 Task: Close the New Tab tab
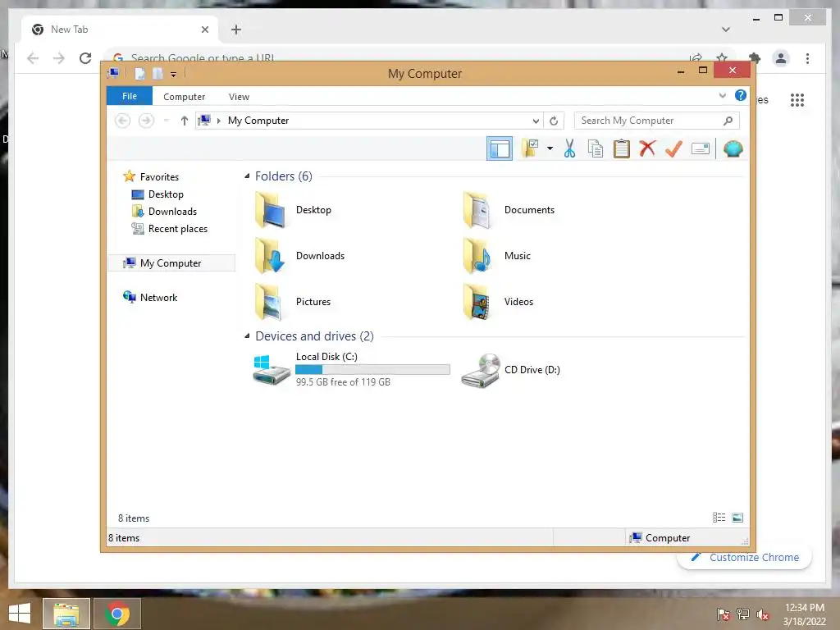point(204,30)
